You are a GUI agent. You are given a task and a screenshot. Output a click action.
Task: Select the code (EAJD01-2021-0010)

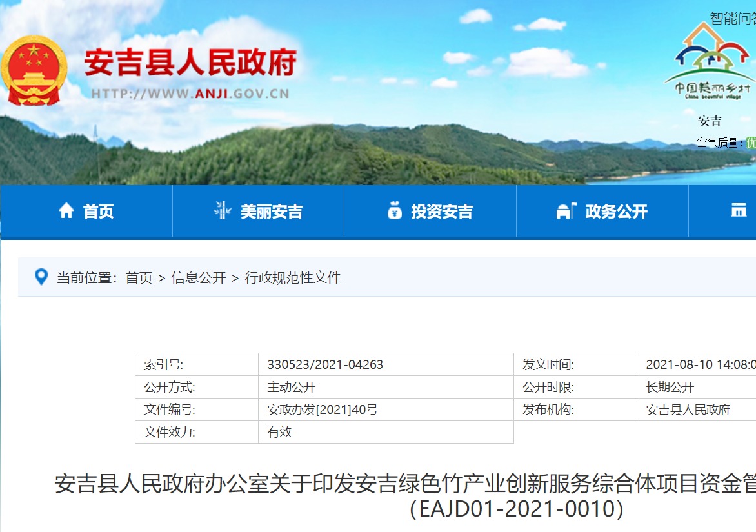point(517,509)
